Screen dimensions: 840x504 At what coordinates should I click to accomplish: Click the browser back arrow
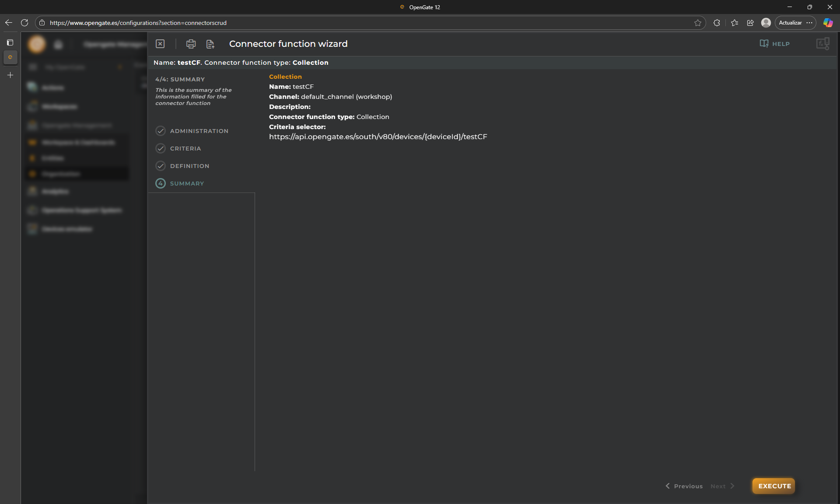(x=9, y=23)
